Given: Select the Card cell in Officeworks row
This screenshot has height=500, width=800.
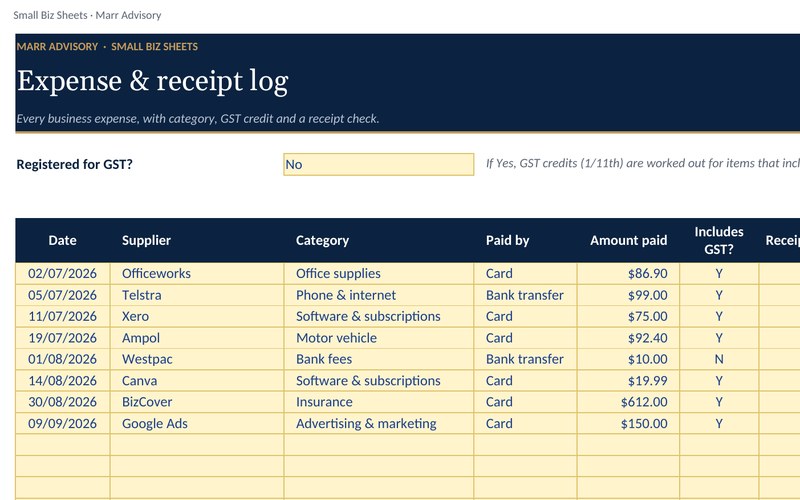Looking at the screenshot, I should 526,273.
